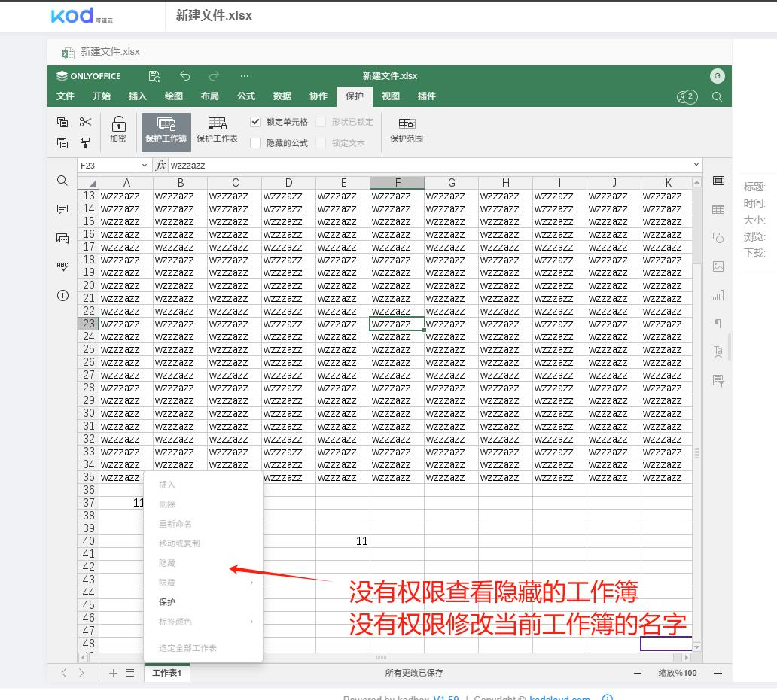Viewport: 777px width, 700px height.
Task: Open the find panel from the left sidebar
Action: 62,181
